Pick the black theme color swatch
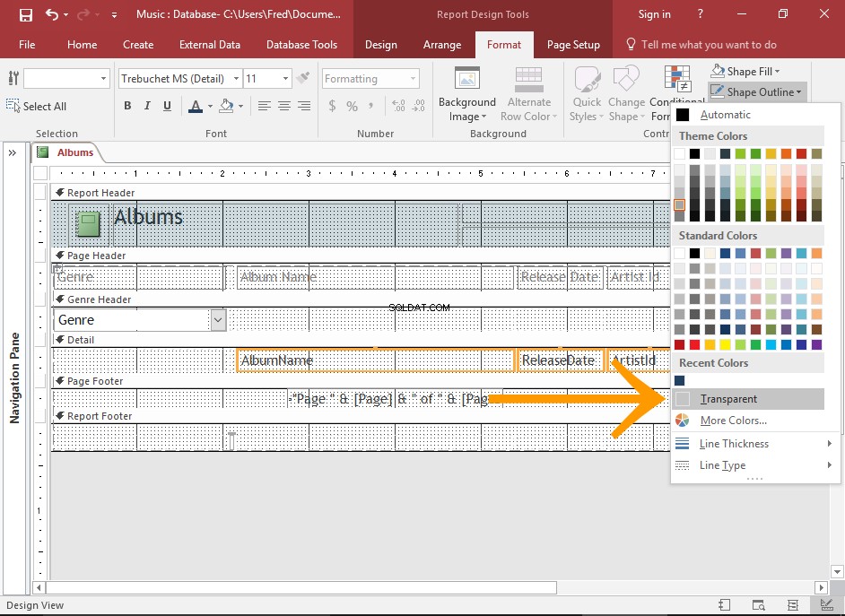The height and width of the screenshot is (616, 845). 694,153
